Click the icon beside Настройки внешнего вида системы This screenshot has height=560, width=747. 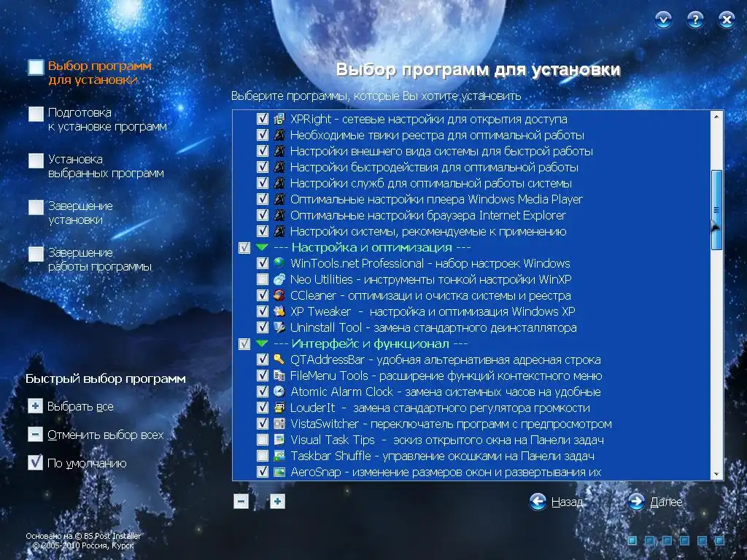(x=279, y=151)
